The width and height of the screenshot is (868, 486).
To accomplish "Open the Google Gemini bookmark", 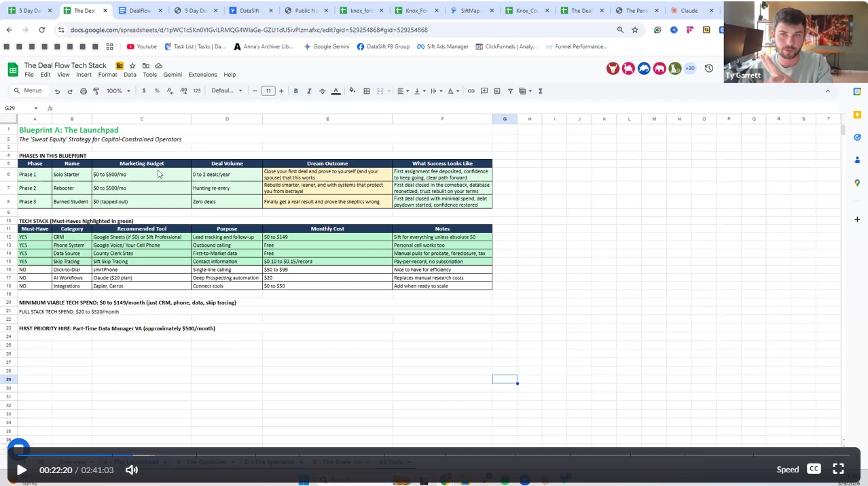I will coord(326,47).
